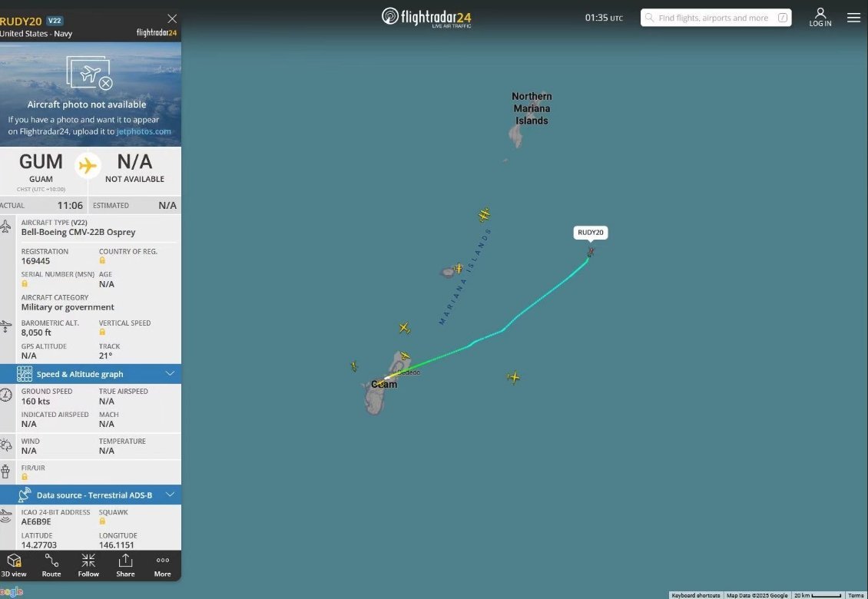The image size is (868, 599).
Task: Show the flight route
Action: (51, 566)
